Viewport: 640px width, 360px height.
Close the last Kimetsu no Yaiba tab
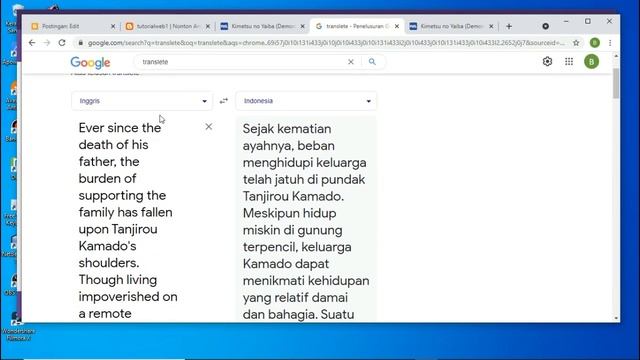pos(491,26)
